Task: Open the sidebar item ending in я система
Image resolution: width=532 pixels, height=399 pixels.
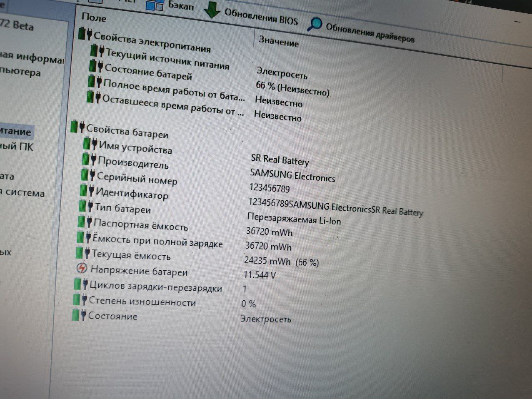Action: coord(22,192)
